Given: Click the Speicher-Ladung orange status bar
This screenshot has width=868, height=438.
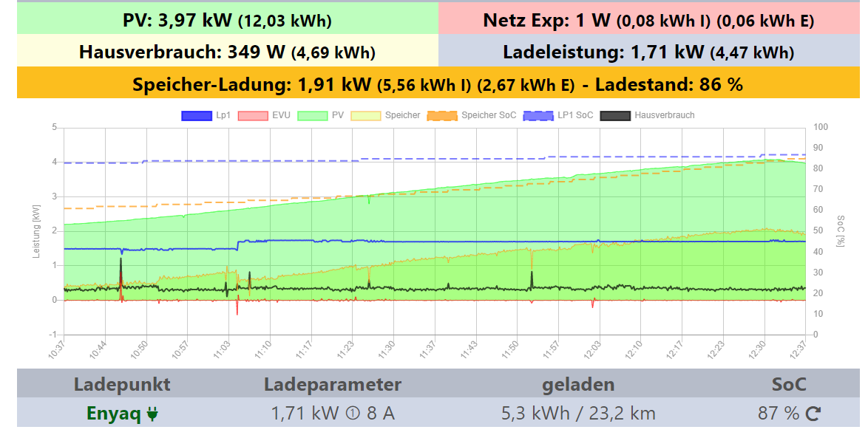Looking at the screenshot, I should pyautogui.click(x=438, y=83).
